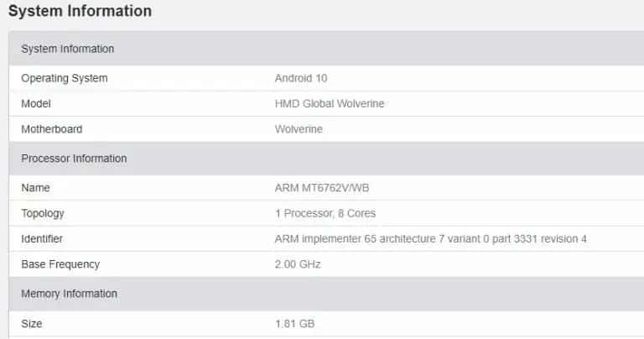Click the Identifier row label
The image size is (644, 339).
point(42,239)
